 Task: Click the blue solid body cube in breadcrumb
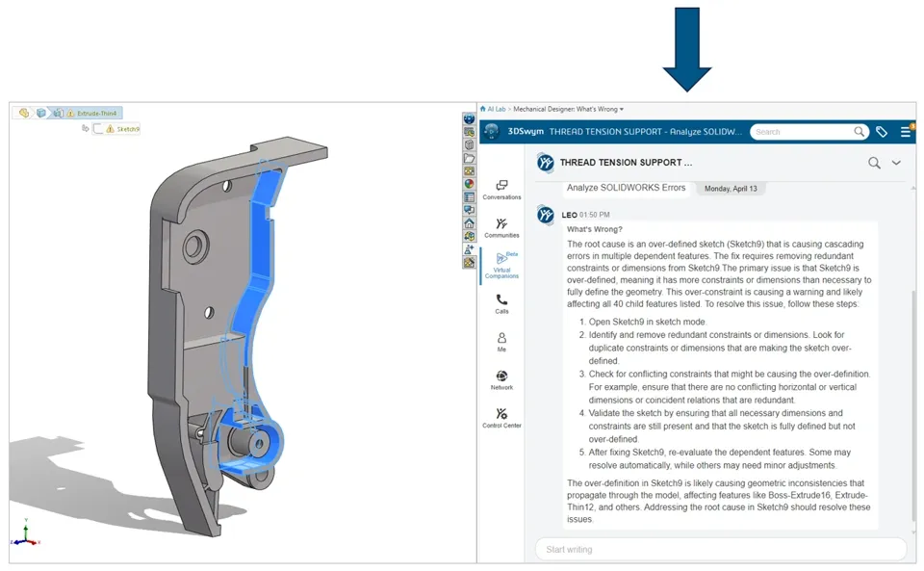click(x=40, y=113)
